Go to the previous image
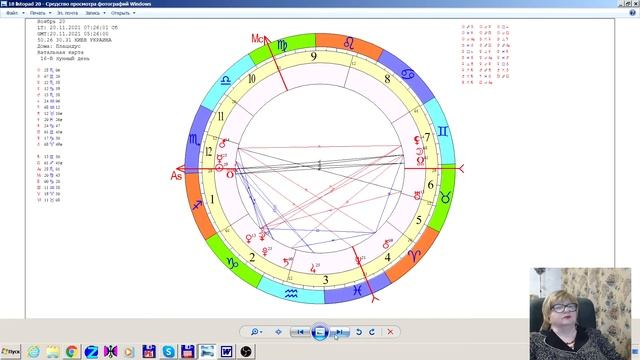Image resolution: width=640 pixels, height=360 pixels. (300, 332)
